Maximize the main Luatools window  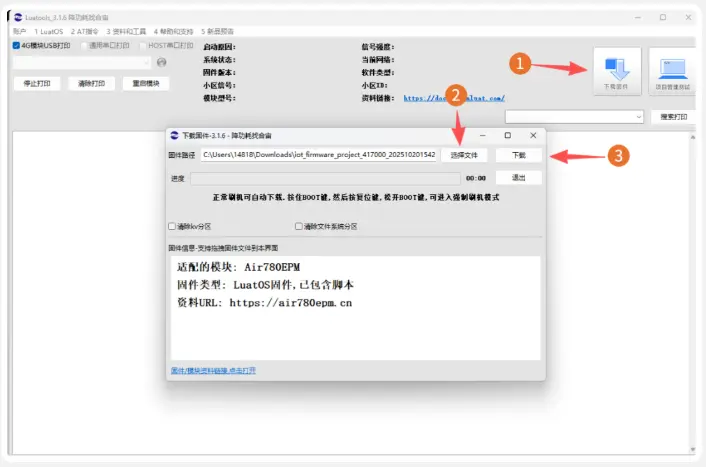pos(663,17)
